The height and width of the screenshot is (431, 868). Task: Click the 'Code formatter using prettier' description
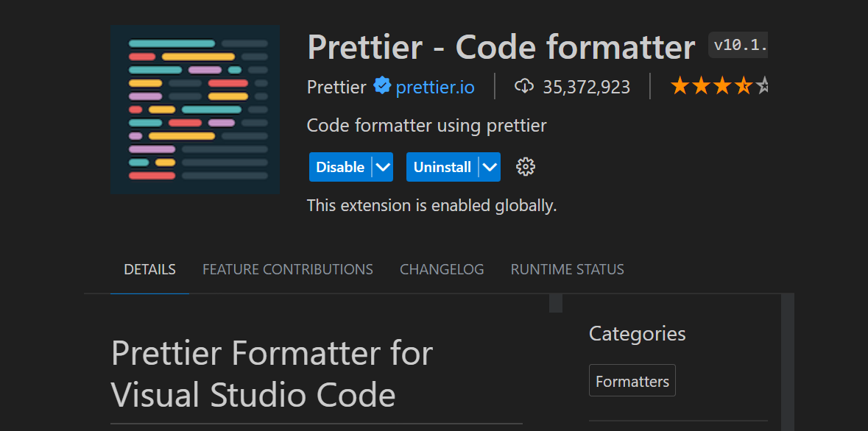pyautogui.click(x=427, y=127)
